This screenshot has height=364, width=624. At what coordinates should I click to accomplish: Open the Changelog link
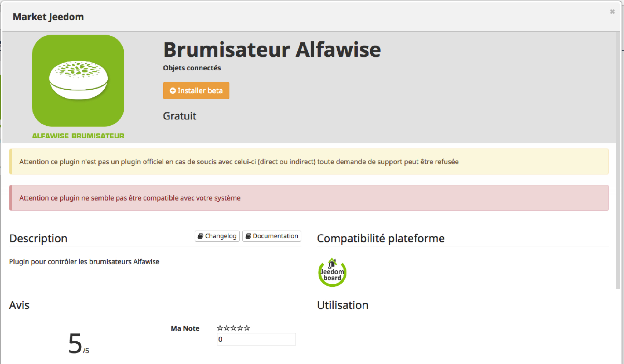coord(217,236)
